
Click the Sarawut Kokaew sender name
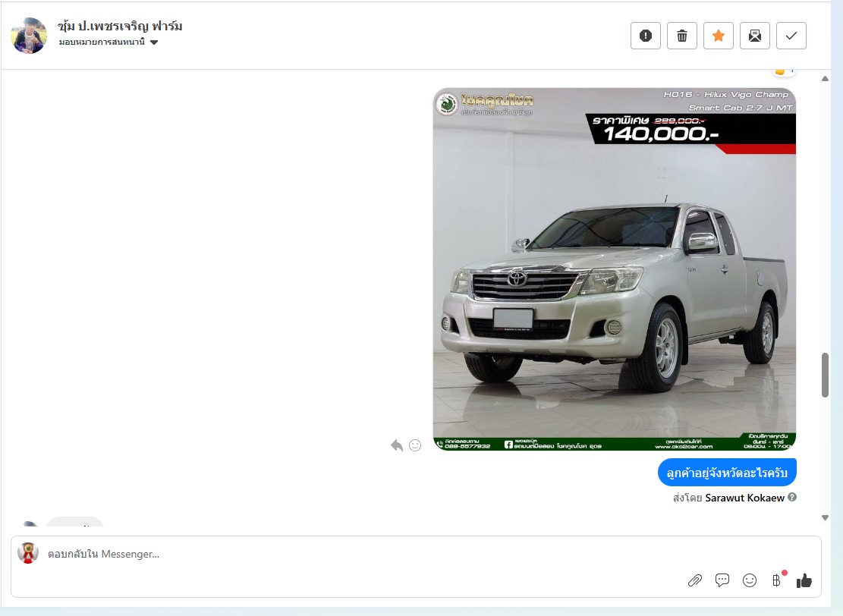click(x=744, y=498)
